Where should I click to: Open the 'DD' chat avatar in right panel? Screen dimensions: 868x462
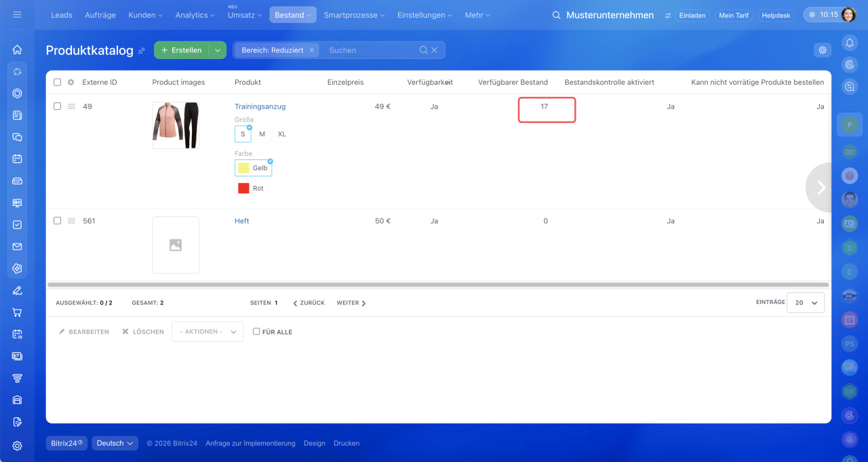tap(850, 152)
